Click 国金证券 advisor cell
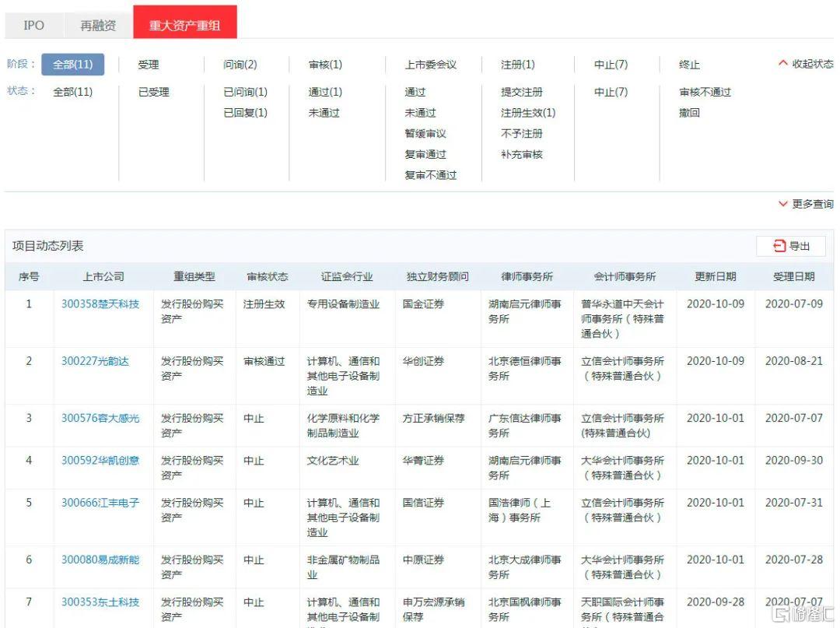Screen dimensions: 840x628 pyautogui.click(x=423, y=303)
